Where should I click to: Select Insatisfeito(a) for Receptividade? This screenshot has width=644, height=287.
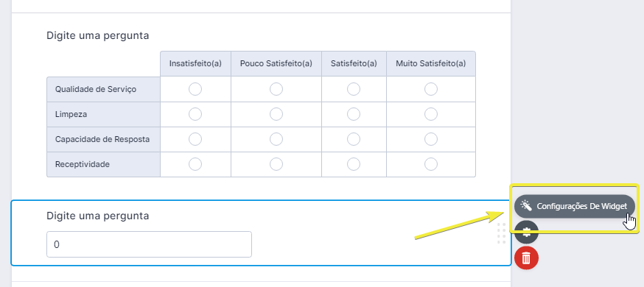click(195, 164)
